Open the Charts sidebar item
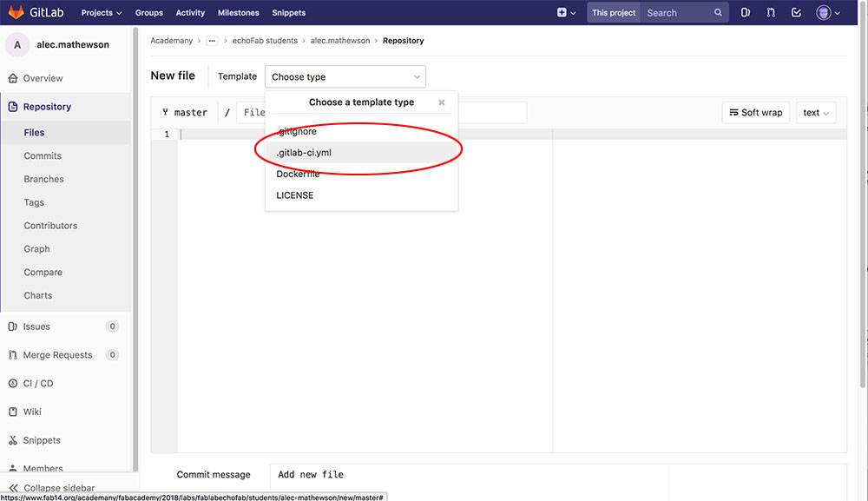The image size is (868, 501). click(66, 295)
